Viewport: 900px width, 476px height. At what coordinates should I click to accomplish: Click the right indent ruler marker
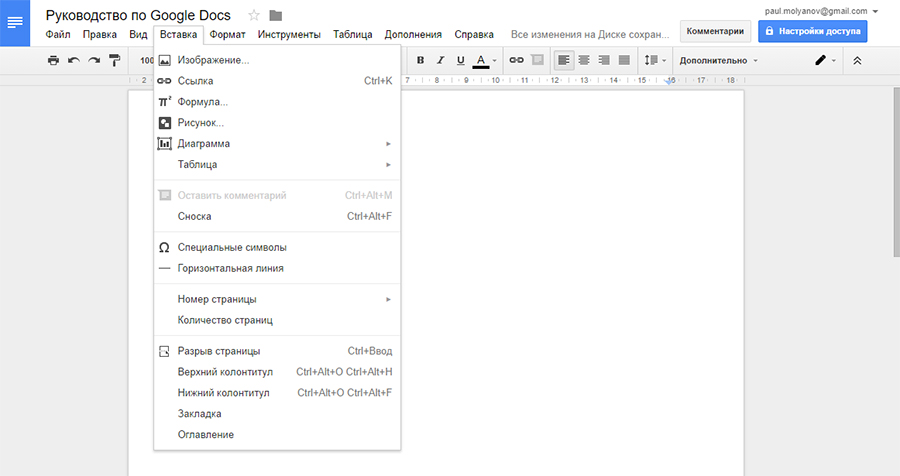(x=669, y=82)
